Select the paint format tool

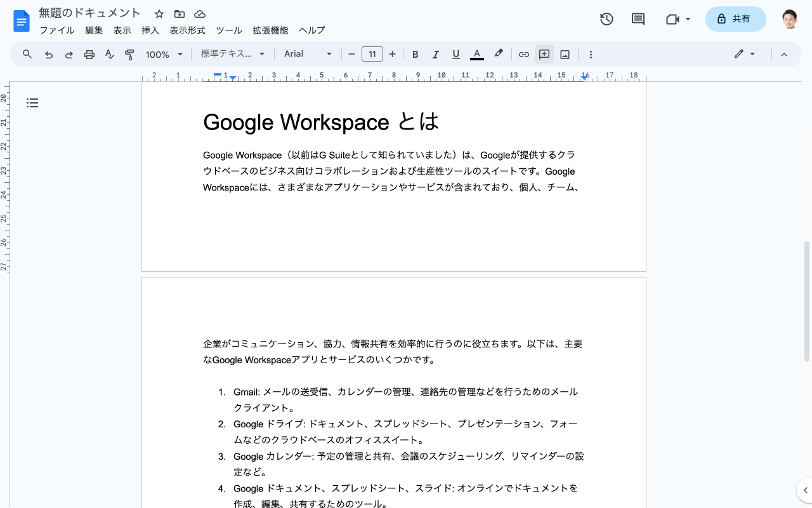[129, 55]
